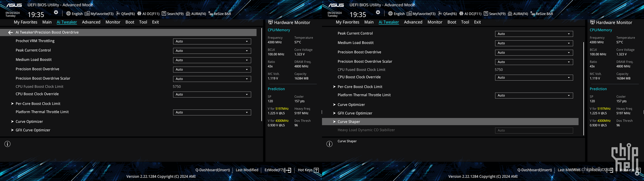Expand GFX Curve Optimizer in right BIOS screen
This screenshot has width=644, height=181.
[353, 113]
